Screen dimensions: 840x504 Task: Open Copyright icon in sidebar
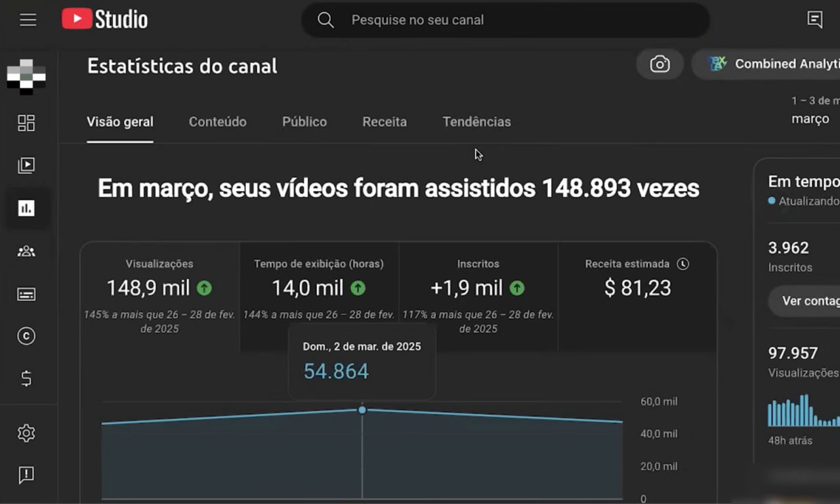pyautogui.click(x=26, y=336)
